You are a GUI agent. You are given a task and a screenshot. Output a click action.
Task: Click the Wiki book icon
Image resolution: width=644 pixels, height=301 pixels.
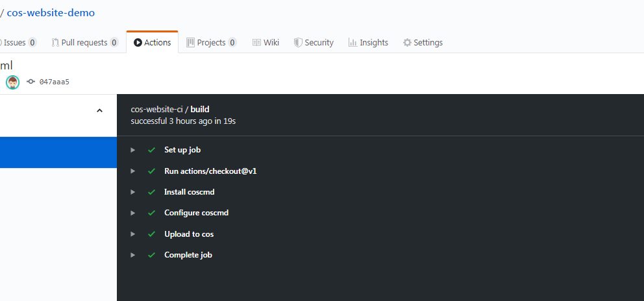(x=256, y=43)
